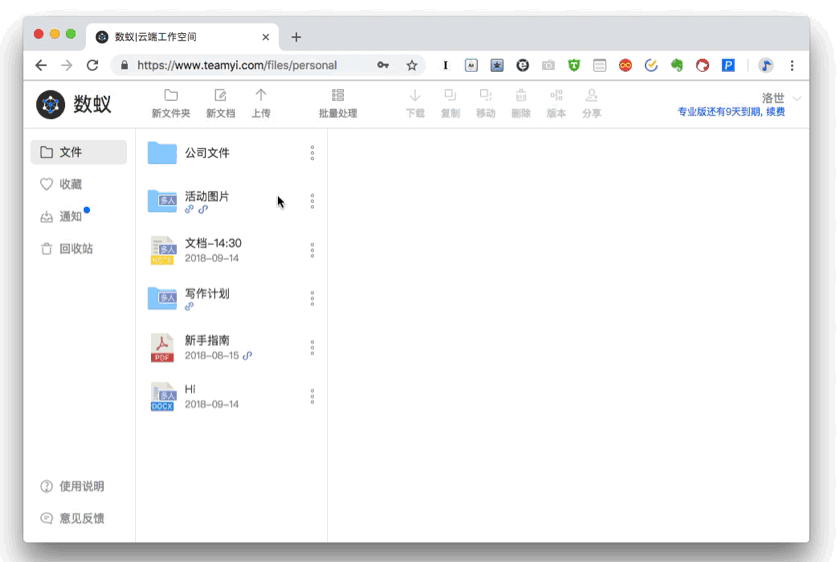Open more options for 新手指南
Viewport: 840px width, 562px height.
click(x=312, y=347)
